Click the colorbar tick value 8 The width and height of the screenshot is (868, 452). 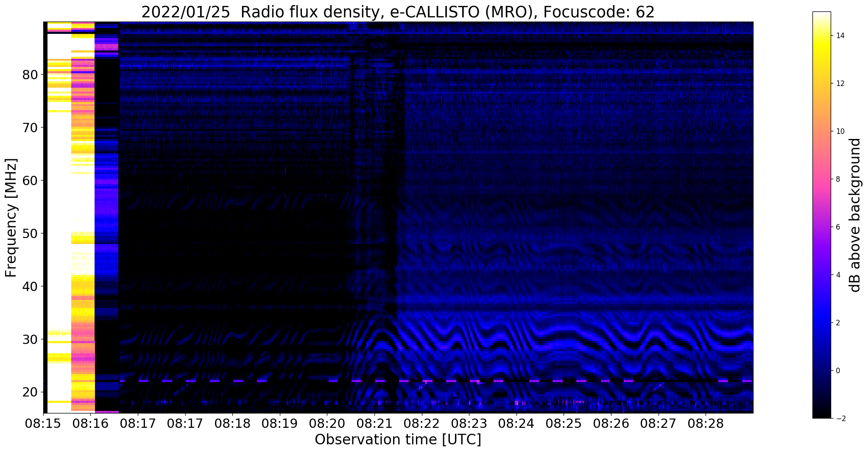(837, 180)
